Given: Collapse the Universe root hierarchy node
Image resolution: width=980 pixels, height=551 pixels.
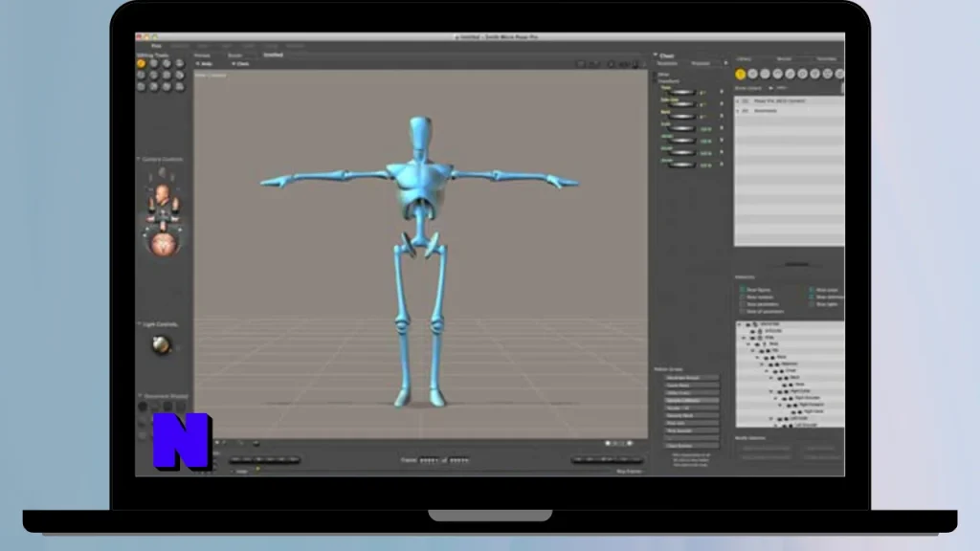Looking at the screenshot, I should pos(740,324).
